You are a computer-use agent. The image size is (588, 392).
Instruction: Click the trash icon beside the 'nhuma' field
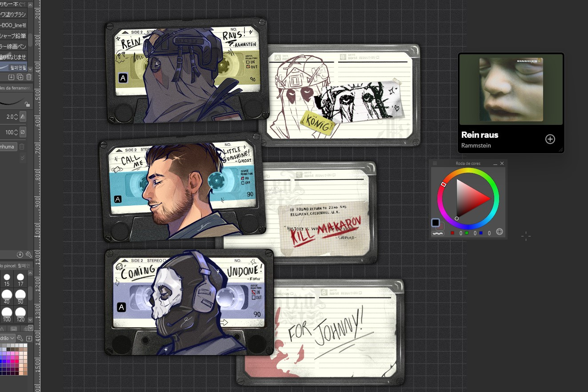tap(22, 147)
